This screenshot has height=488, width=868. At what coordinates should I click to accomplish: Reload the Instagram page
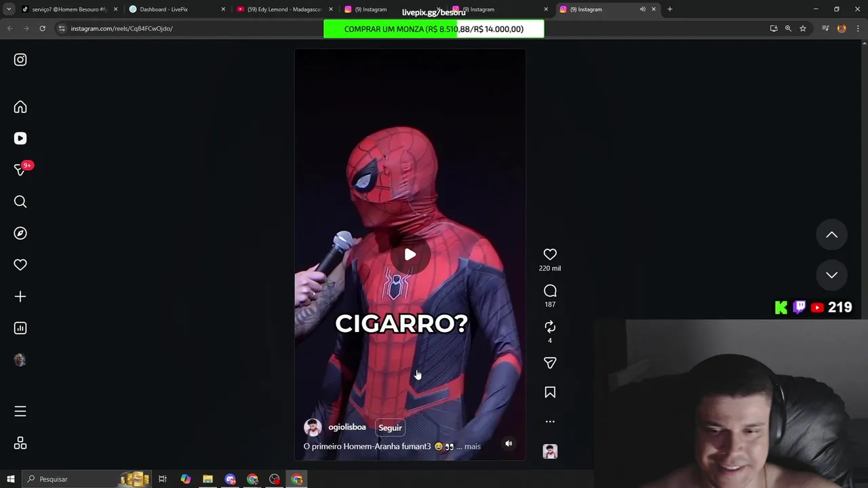42,28
